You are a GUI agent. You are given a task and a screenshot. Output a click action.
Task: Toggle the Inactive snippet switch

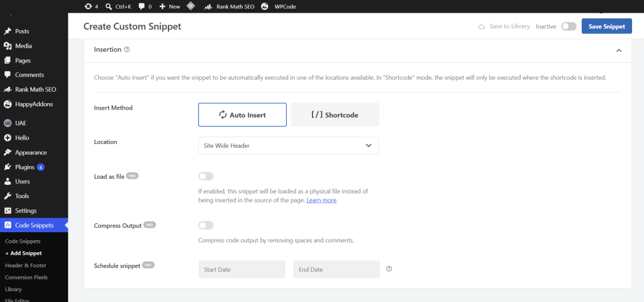click(x=569, y=26)
